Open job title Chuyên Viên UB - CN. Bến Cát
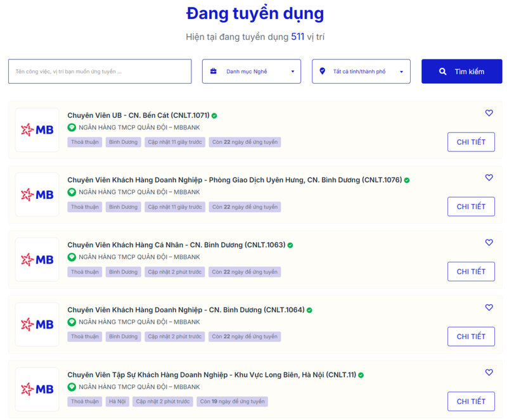 [138, 115]
